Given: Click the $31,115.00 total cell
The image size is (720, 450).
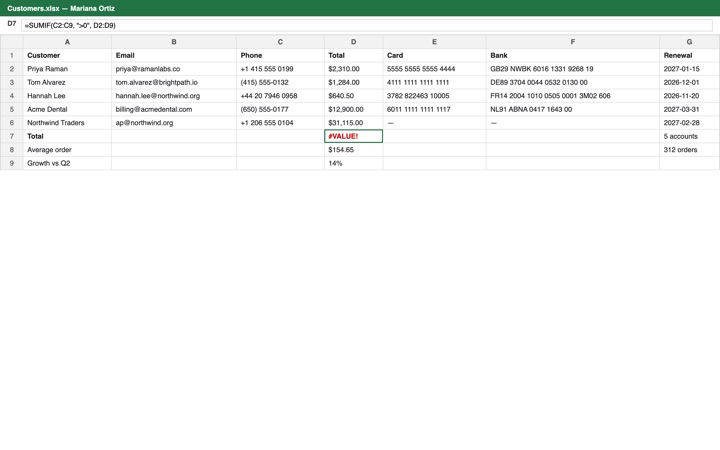Looking at the screenshot, I should [354, 123].
